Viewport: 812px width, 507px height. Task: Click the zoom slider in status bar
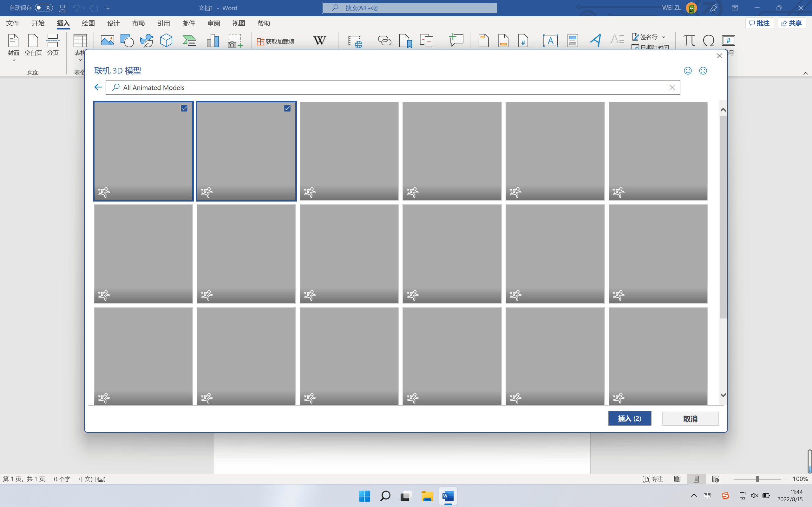[x=757, y=479]
